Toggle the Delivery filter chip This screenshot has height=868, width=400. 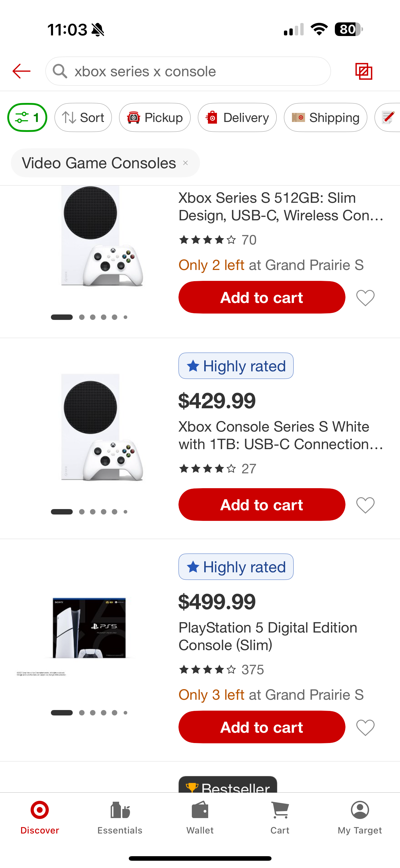(x=237, y=118)
